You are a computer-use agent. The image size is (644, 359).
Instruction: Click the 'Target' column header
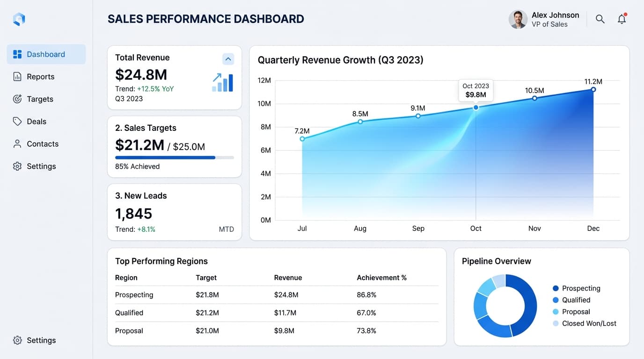pyautogui.click(x=206, y=278)
